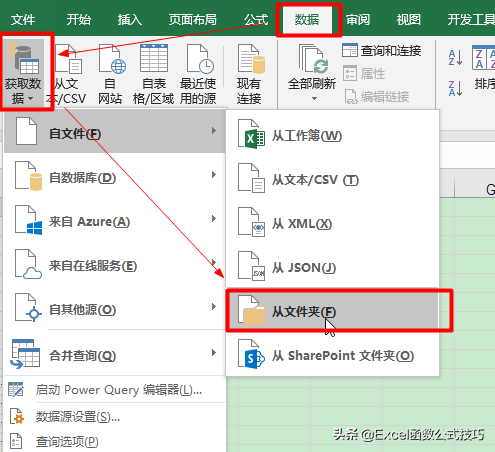The width and height of the screenshot is (495, 452).
Task: Click the JSON file icon
Action: pyautogui.click(x=252, y=266)
